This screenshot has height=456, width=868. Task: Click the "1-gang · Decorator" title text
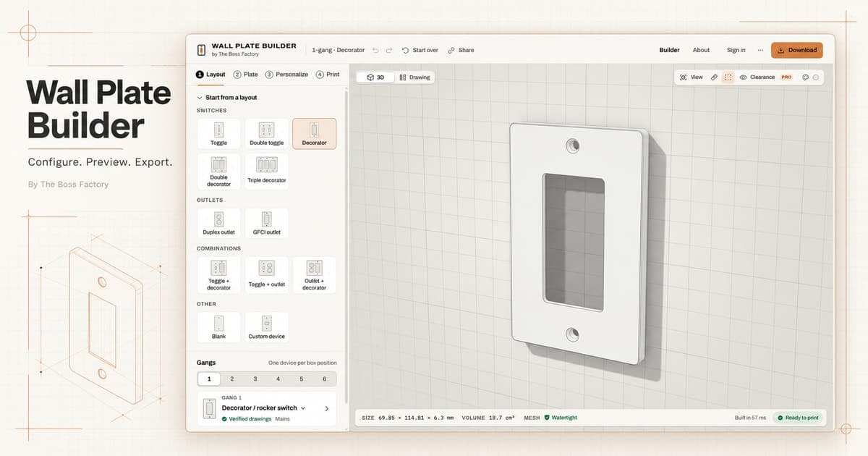(x=338, y=50)
